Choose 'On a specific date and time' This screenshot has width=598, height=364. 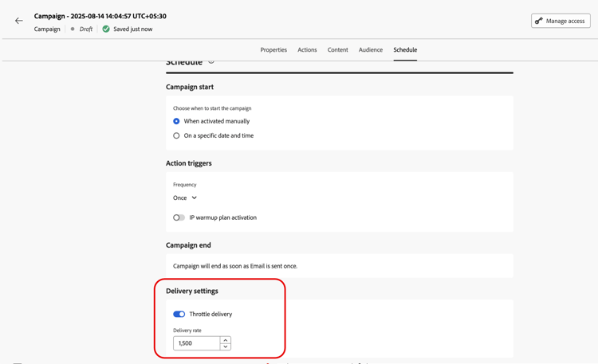coord(177,135)
